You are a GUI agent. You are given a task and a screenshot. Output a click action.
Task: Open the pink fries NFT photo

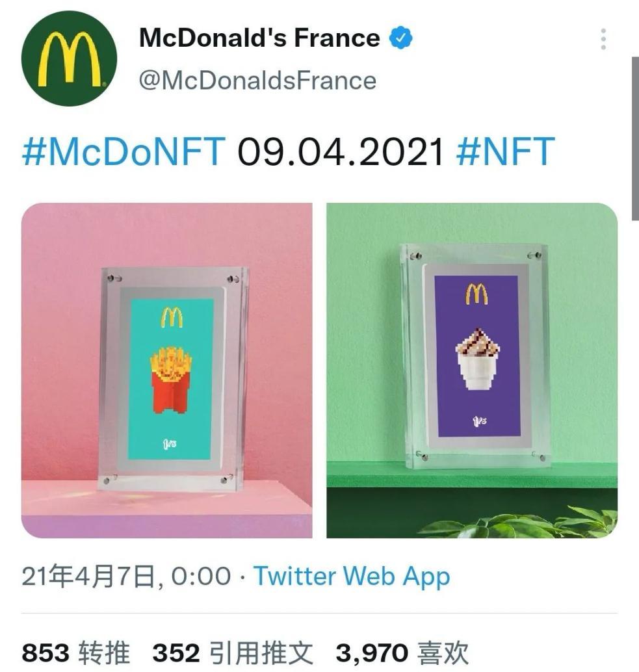tap(166, 370)
